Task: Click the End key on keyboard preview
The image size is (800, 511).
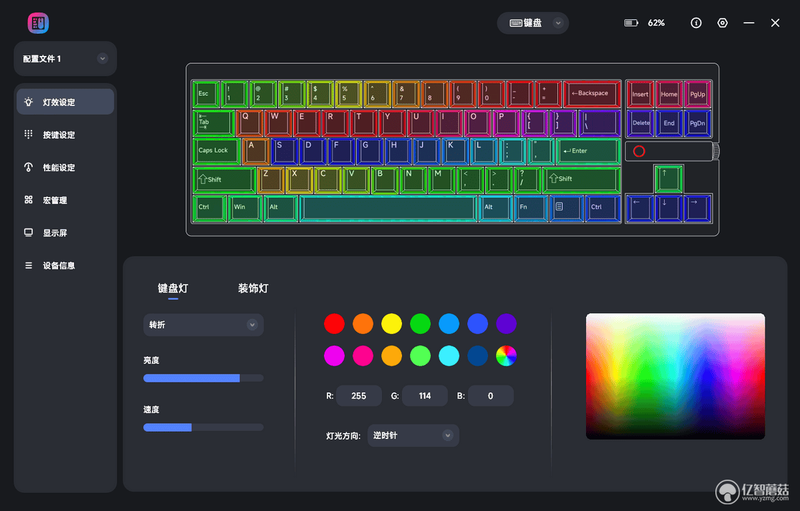Action: click(x=668, y=123)
